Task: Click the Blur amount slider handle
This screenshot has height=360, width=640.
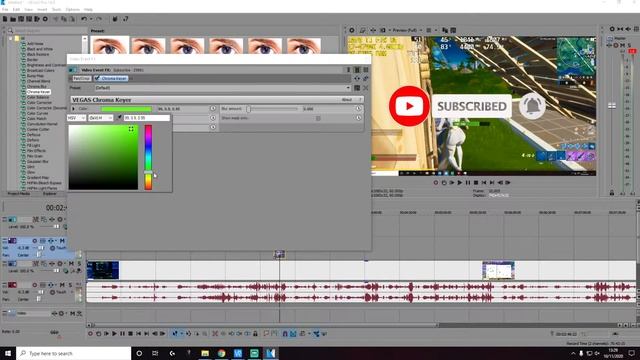Action: click(249, 109)
